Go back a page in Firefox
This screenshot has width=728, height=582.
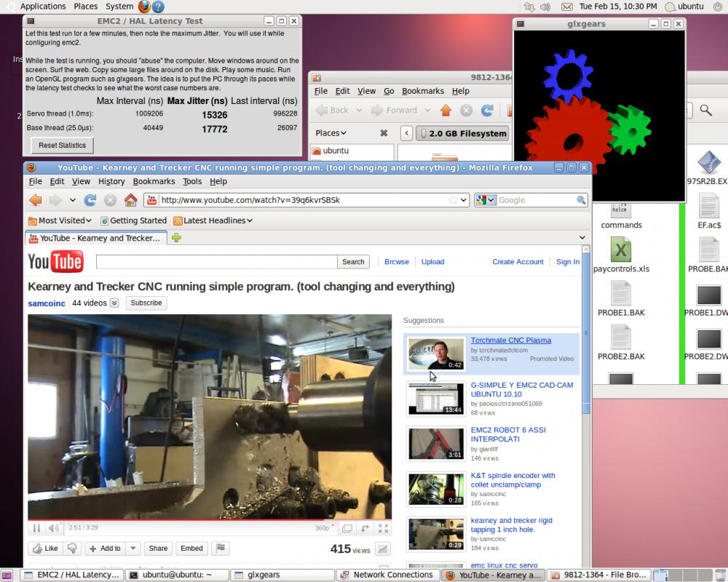[x=35, y=200]
